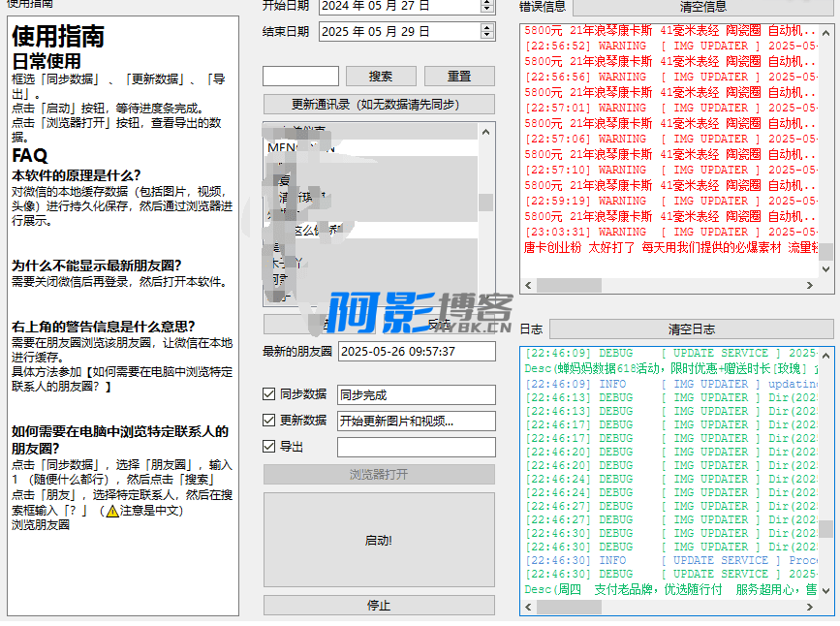
Task: Click the empty 导出 status field
Action: [417, 447]
